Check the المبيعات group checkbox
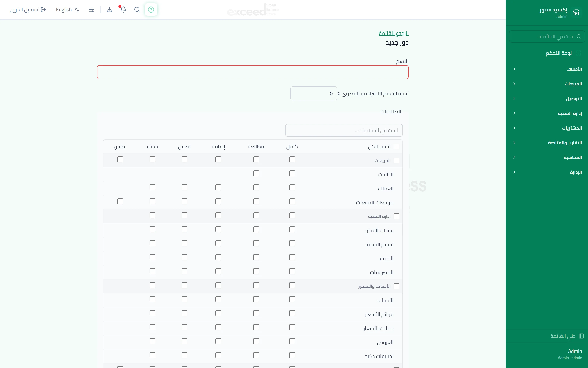The width and height of the screenshot is (588, 368). pyautogui.click(x=396, y=160)
